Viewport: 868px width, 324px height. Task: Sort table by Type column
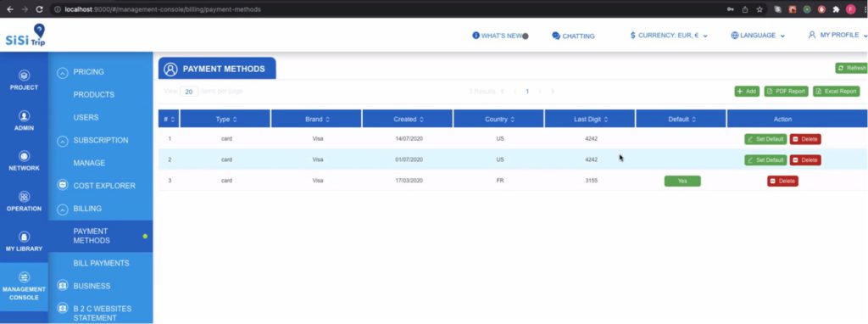point(225,119)
